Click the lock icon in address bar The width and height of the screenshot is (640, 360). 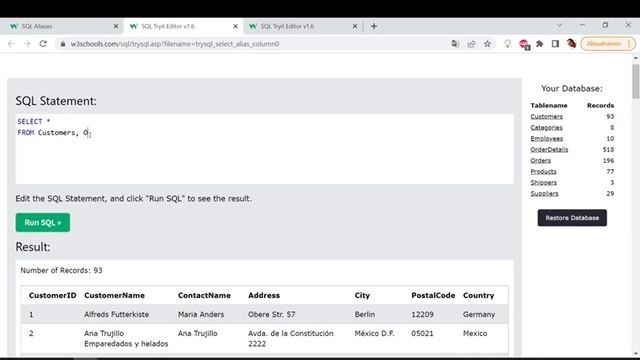62,44
